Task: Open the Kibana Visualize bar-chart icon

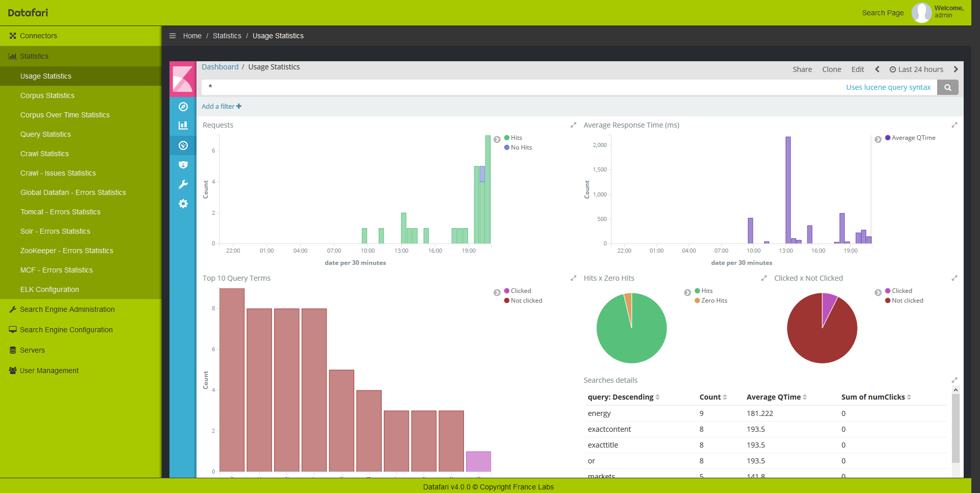Action: pyautogui.click(x=183, y=126)
